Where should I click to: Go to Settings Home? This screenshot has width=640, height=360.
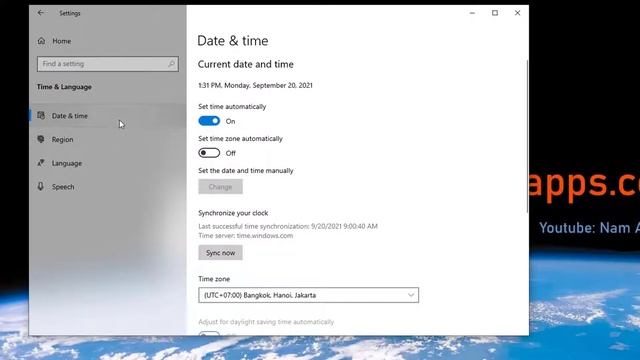pyautogui.click(x=108, y=41)
